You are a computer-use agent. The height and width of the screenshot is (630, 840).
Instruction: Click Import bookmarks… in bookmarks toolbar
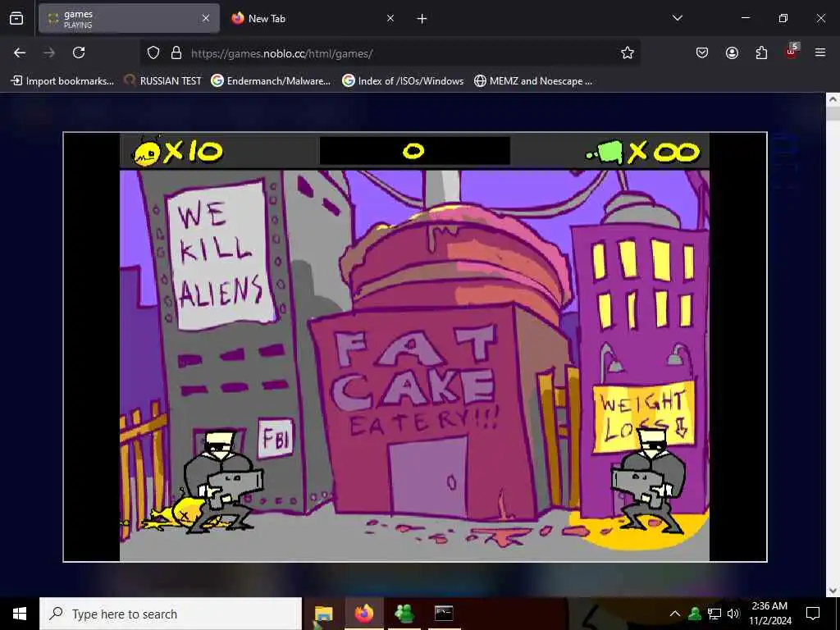[x=62, y=81]
